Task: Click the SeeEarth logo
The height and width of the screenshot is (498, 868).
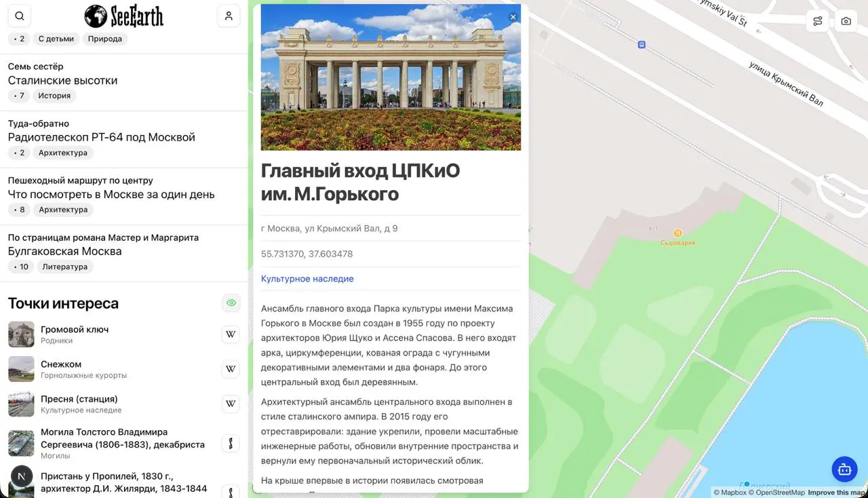Action: click(124, 16)
